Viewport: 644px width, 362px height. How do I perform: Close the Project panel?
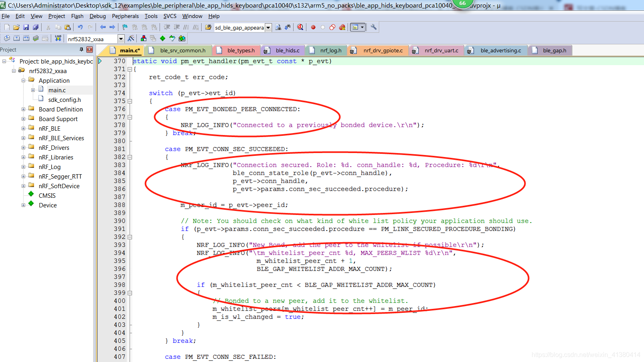(x=90, y=50)
